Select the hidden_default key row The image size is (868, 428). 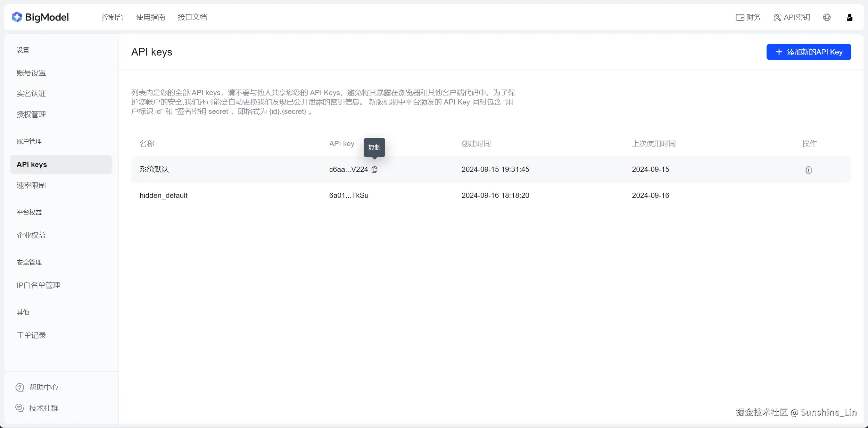point(164,195)
